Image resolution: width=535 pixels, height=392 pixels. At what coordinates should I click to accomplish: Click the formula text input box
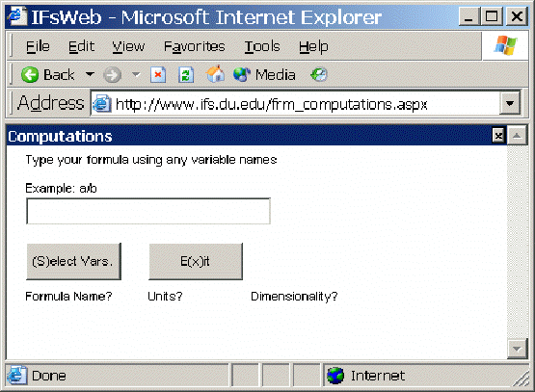coord(148,211)
